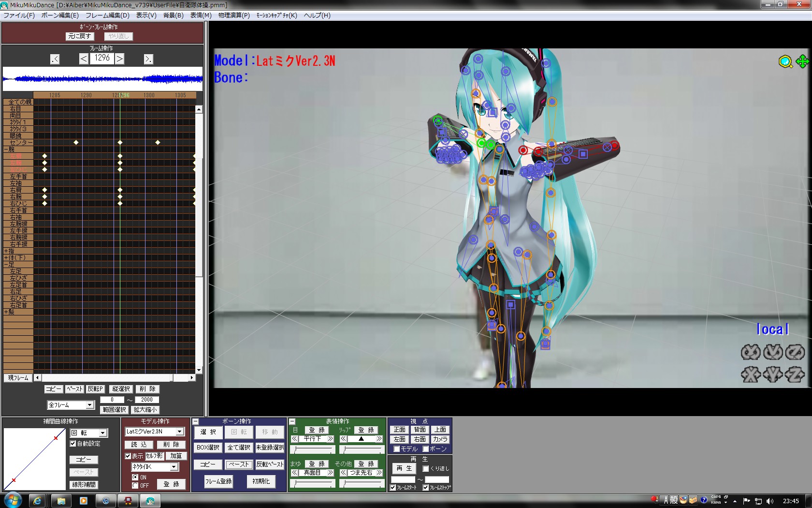
Task: Open File Explorer from the taskbar
Action: pos(61,501)
